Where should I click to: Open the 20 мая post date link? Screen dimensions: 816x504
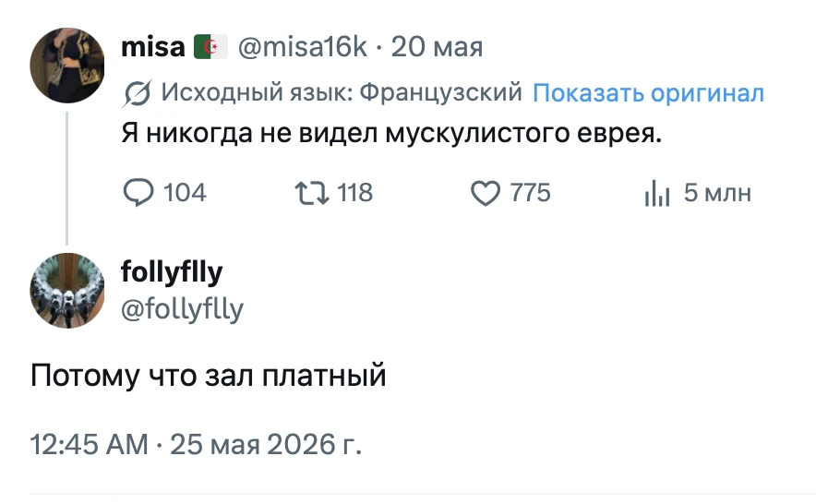click(438, 47)
